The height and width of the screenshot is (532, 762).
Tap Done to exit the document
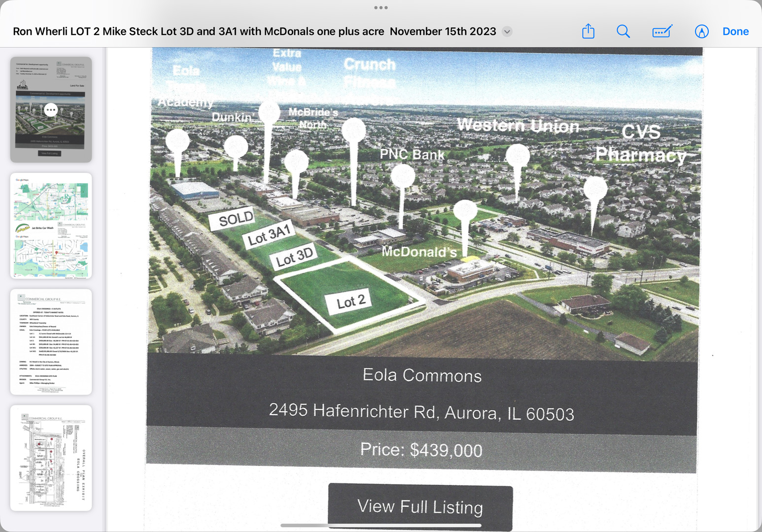[x=735, y=31]
